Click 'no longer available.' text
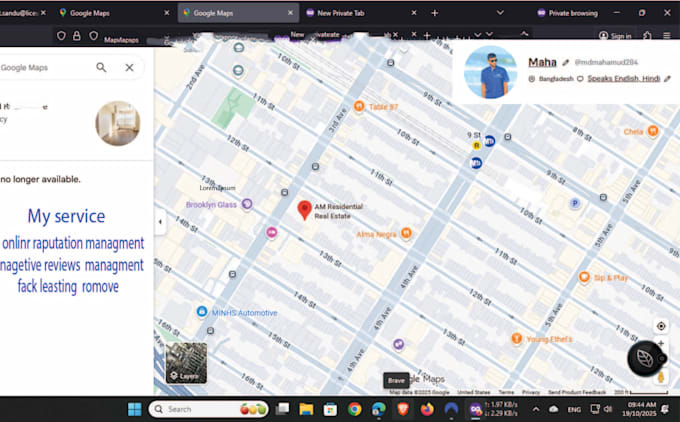 pos(40,179)
